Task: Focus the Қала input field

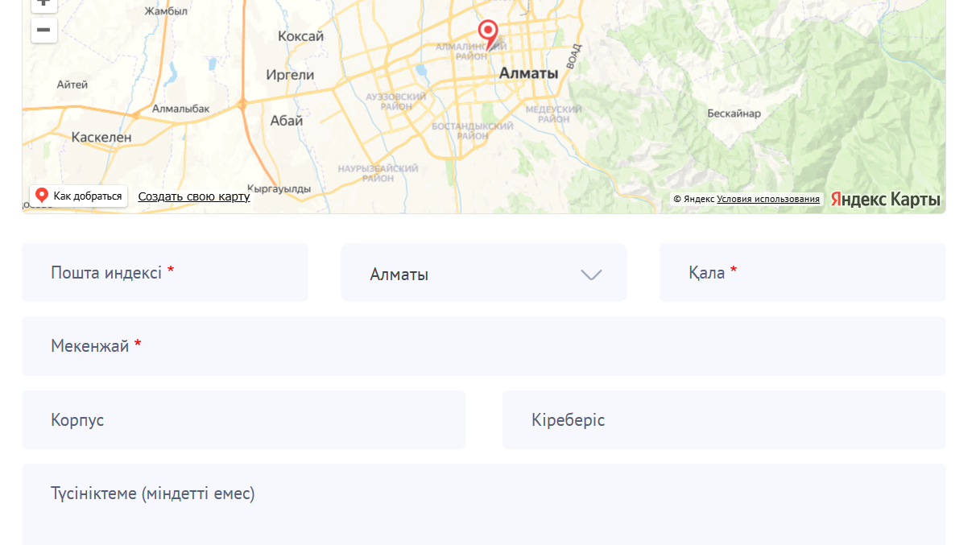Action: 803,273
